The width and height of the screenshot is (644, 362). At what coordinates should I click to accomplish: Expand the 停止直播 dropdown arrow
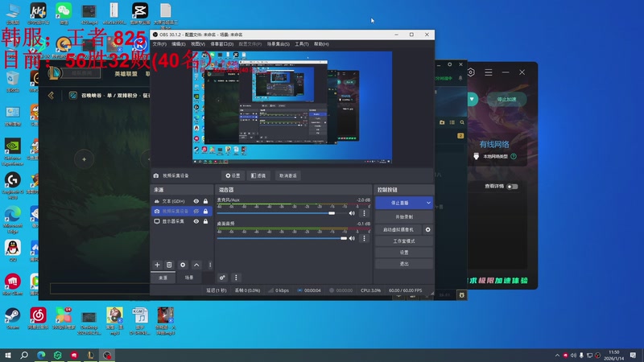click(x=428, y=203)
